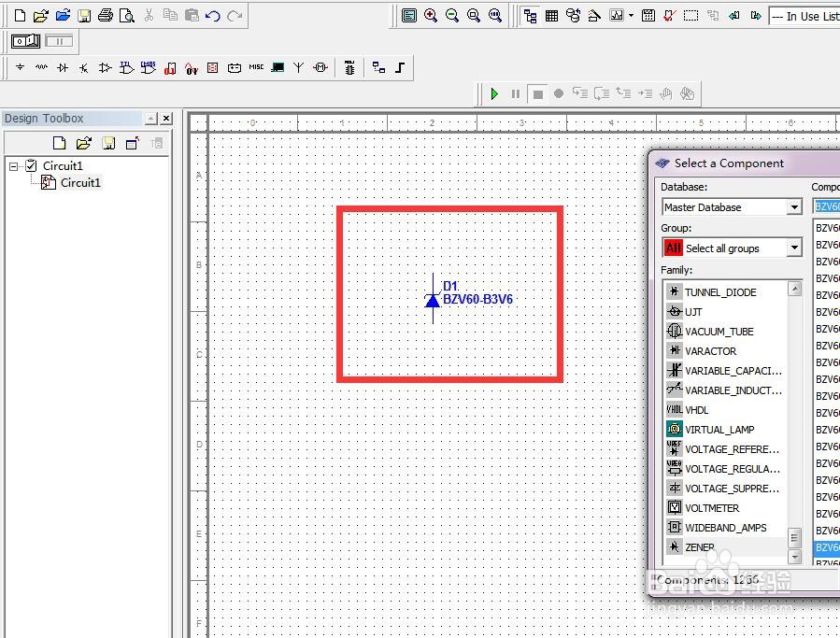840x638 pixels.
Task: Zoom to selected area
Action: pos(474,16)
